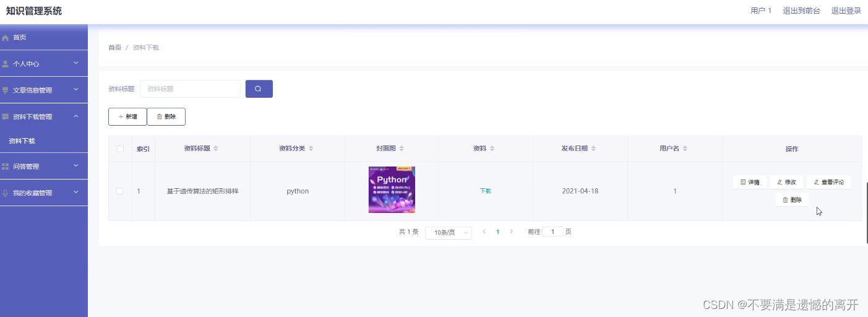Open the 10条/页 page size dropdown
Screen dimensions: 868x317
tap(449, 232)
